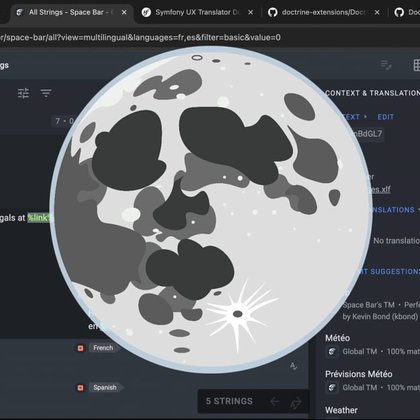Go to the next string arrow

pos(296,402)
